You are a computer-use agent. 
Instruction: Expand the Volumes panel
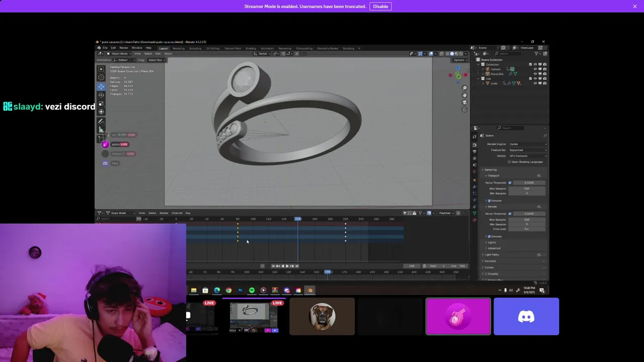[x=490, y=261]
